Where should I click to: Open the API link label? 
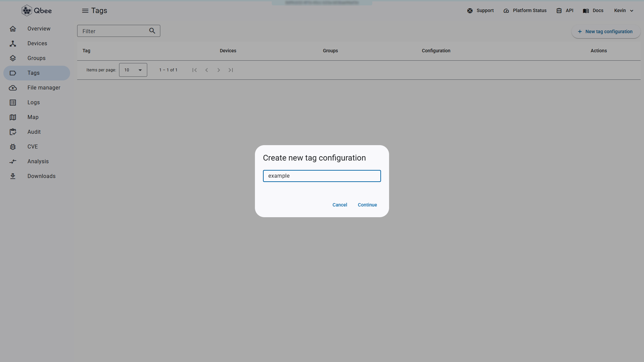570,11
